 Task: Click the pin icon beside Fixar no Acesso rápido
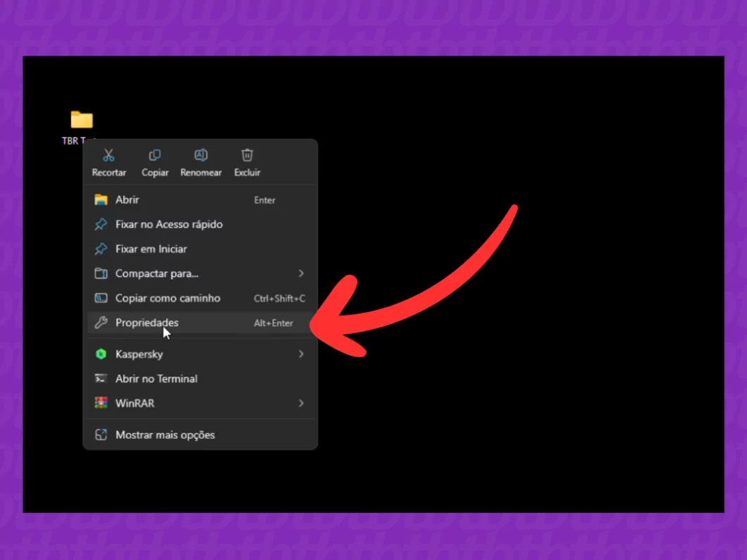(x=101, y=224)
